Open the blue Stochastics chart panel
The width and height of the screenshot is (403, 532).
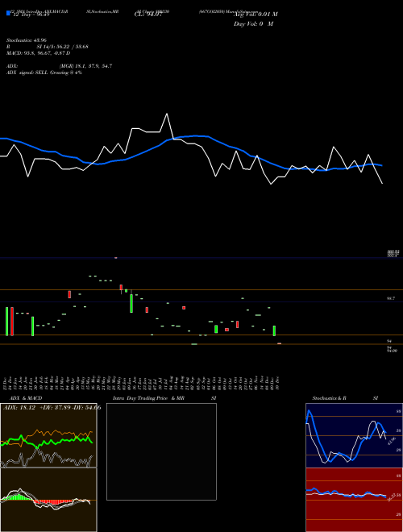[x=354, y=435]
